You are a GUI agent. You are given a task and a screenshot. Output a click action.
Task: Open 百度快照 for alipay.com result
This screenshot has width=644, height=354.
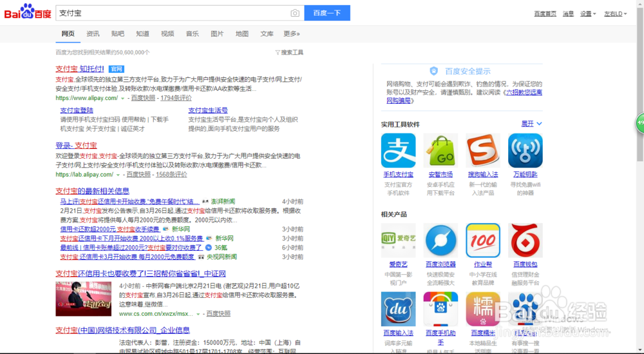144,98
